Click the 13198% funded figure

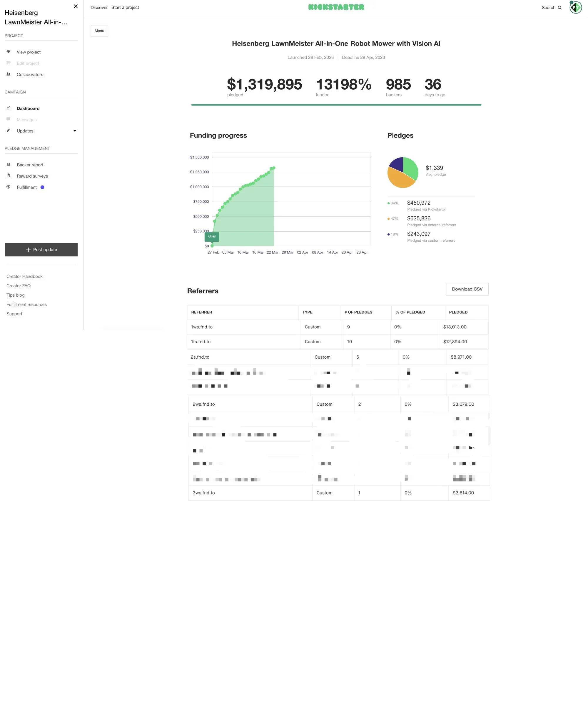coord(343,84)
